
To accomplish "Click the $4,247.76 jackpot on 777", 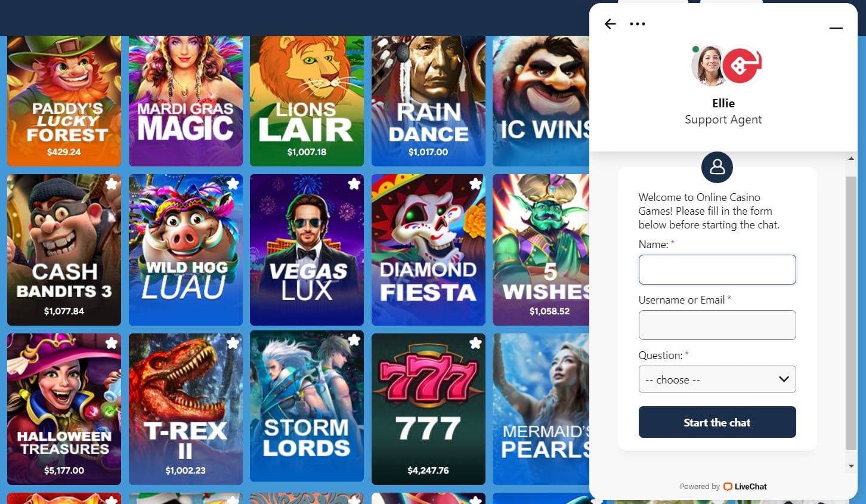I will (428, 471).
